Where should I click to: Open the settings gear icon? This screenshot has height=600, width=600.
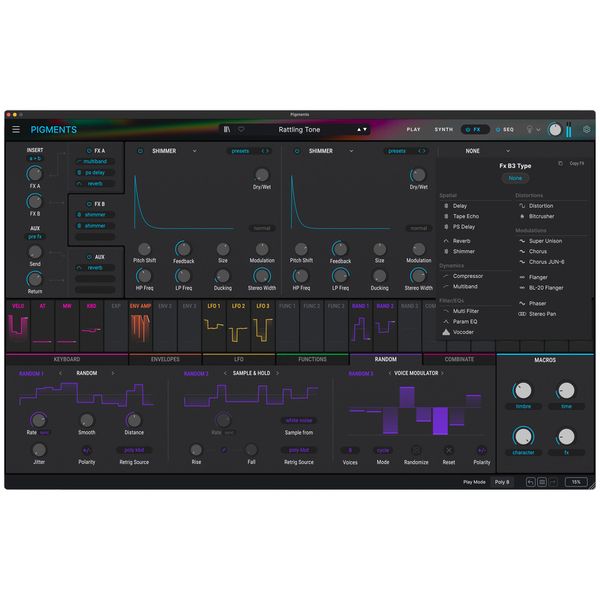click(587, 129)
